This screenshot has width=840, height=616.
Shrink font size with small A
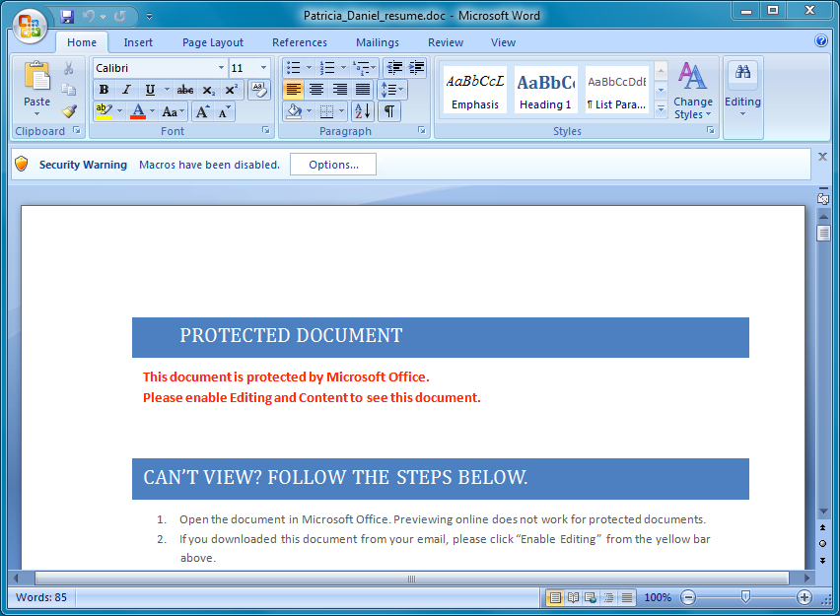click(x=224, y=111)
